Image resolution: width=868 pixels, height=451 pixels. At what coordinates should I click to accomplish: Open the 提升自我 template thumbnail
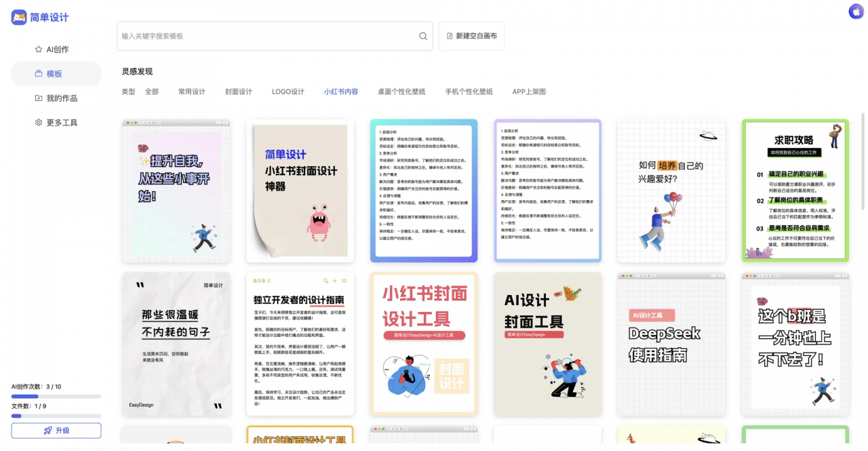(x=176, y=191)
